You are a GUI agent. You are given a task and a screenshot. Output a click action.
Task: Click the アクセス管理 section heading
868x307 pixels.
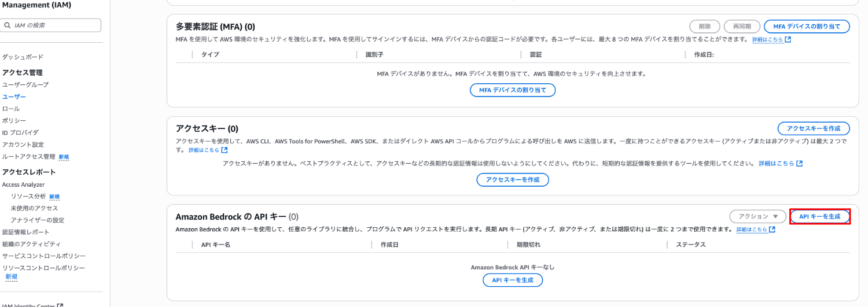(x=23, y=72)
